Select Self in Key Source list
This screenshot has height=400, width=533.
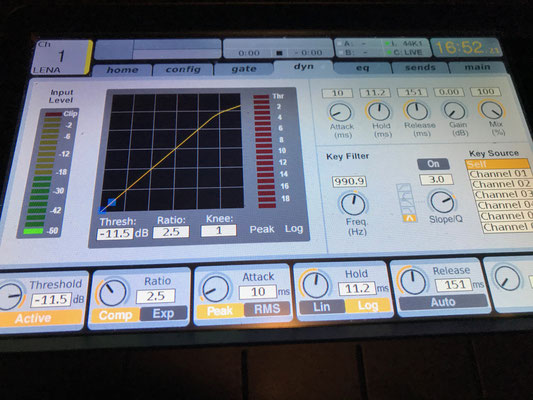click(498, 164)
